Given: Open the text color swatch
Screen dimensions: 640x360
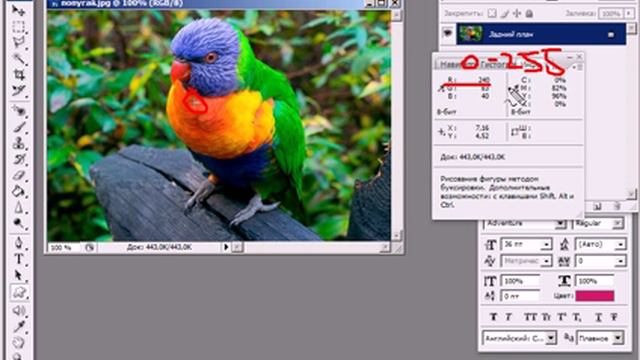Looking at the screenshot, I should click(x=595, y=296).
